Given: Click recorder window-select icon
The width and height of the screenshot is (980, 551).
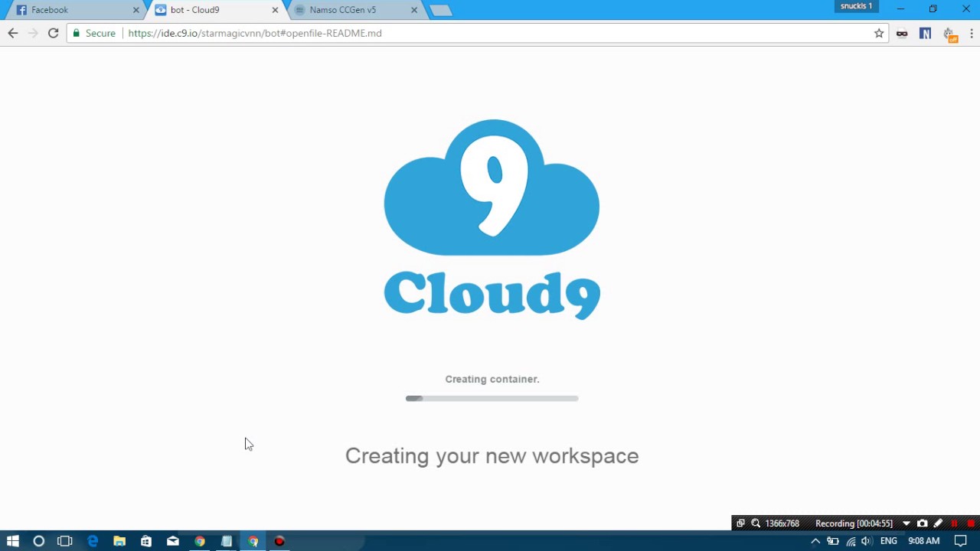Looking at the screenshot, I should tap(740, 523).
